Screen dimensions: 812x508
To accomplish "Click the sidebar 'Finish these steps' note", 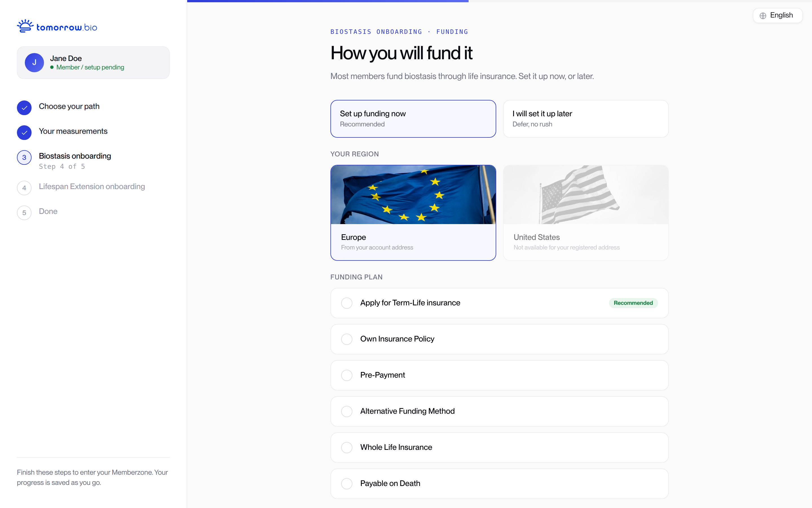I will [92, 478].
